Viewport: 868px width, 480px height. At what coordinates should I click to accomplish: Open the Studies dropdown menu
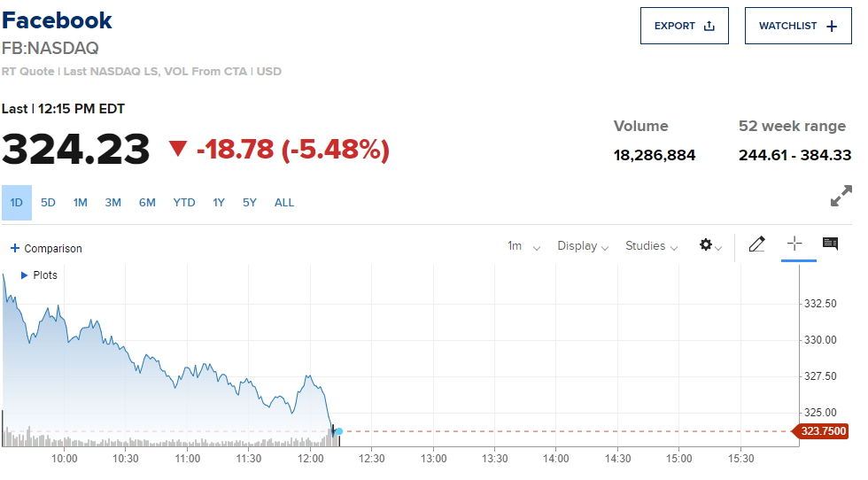point(651,246)
